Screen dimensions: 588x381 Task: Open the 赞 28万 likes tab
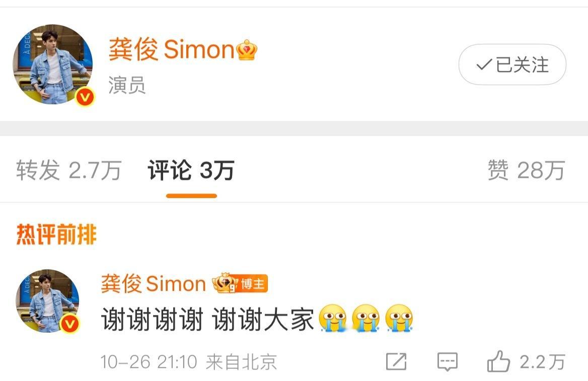pos(526,170)
